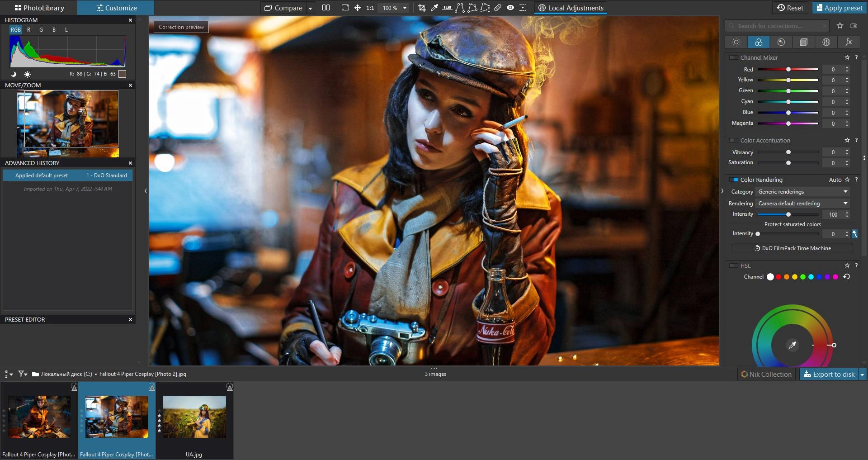Fit image to screen
This screenshot has width=868, height=460.
tap(345, 8)
